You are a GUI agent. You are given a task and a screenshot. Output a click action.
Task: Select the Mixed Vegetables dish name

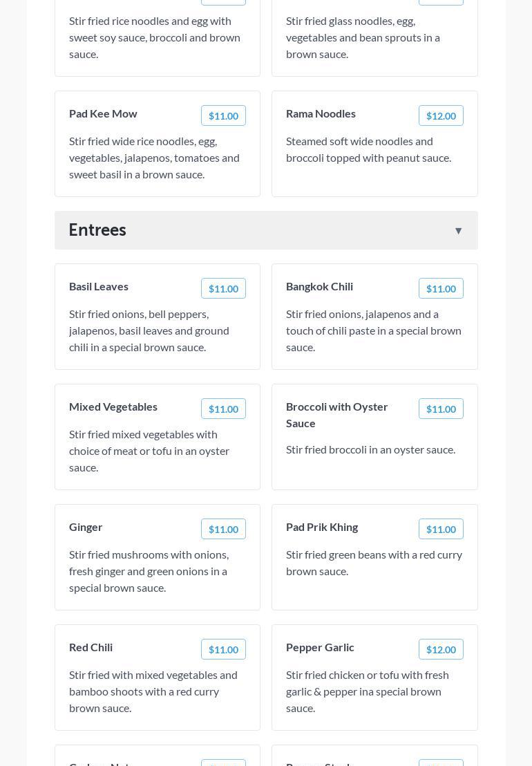(x=113, y=407)
